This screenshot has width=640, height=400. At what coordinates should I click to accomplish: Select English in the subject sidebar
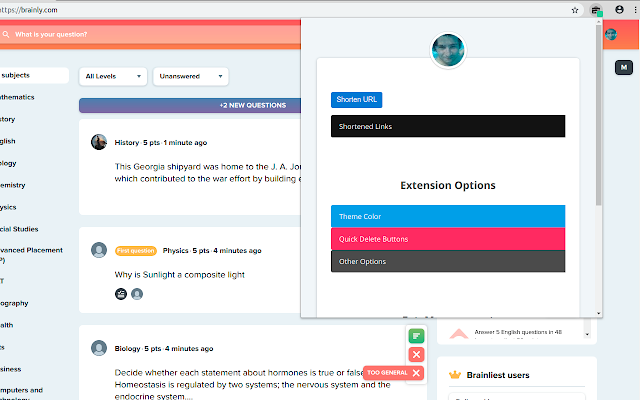point(8,141)
